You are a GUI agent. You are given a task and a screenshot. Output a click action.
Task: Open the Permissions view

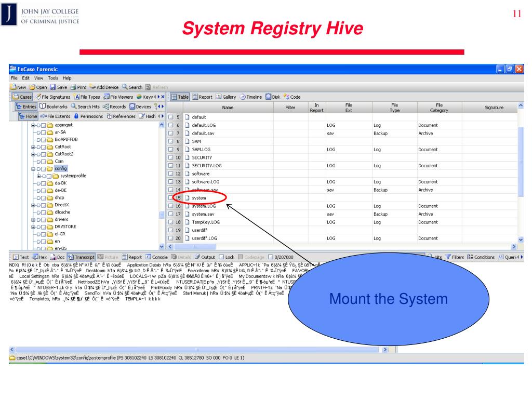point(88,116)
